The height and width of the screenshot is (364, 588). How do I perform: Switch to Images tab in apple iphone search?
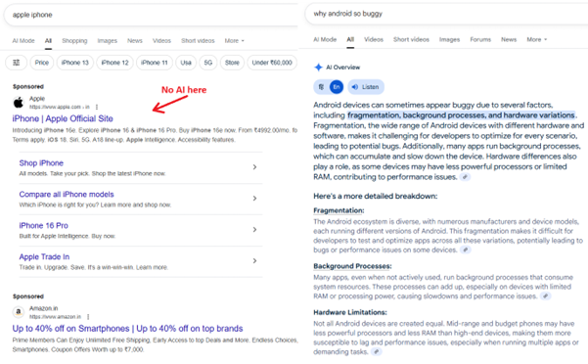pyautogui.click(x=108, y=41)
